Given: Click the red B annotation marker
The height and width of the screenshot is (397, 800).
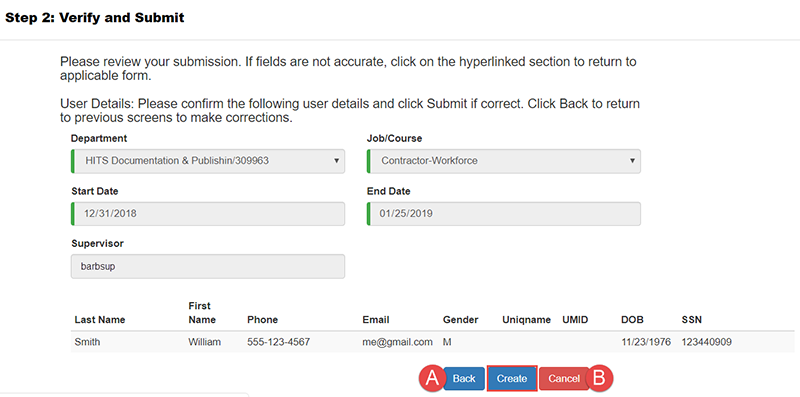Looking at the screenshot, I should point(599,378).
